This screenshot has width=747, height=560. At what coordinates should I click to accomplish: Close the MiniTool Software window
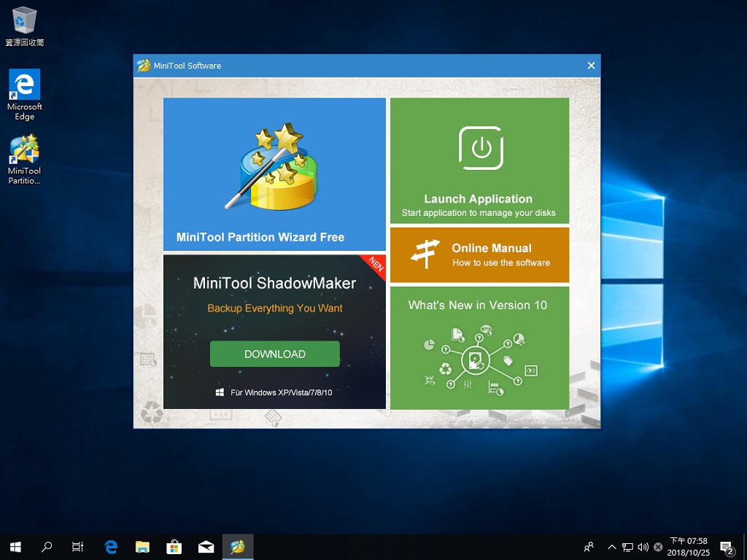coord(591,66)
